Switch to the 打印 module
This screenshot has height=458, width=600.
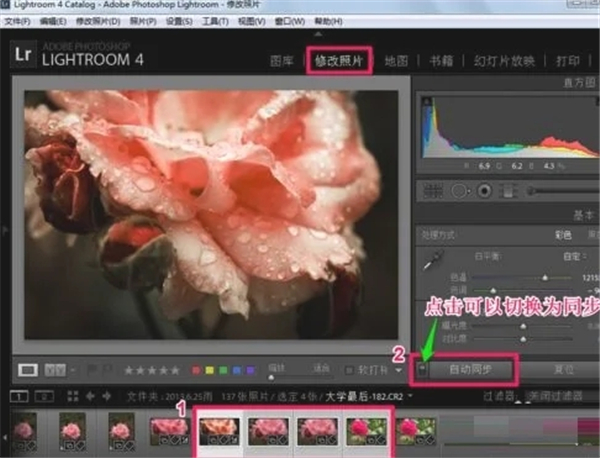[x=568, y=61]
